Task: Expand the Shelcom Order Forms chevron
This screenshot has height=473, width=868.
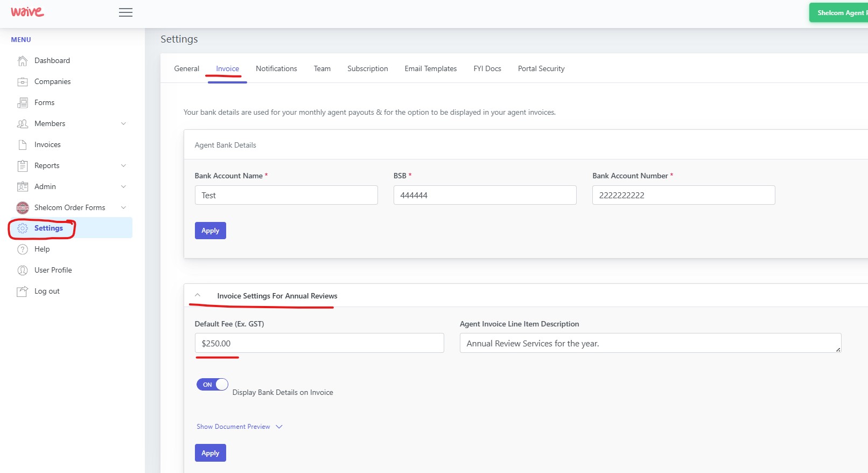Action: pyautogui.click(x=123, y=207)
